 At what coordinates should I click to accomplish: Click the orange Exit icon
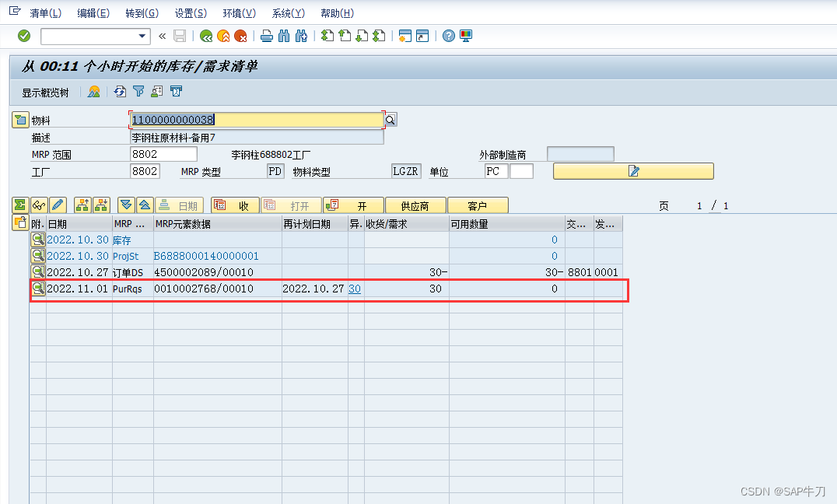223,36
